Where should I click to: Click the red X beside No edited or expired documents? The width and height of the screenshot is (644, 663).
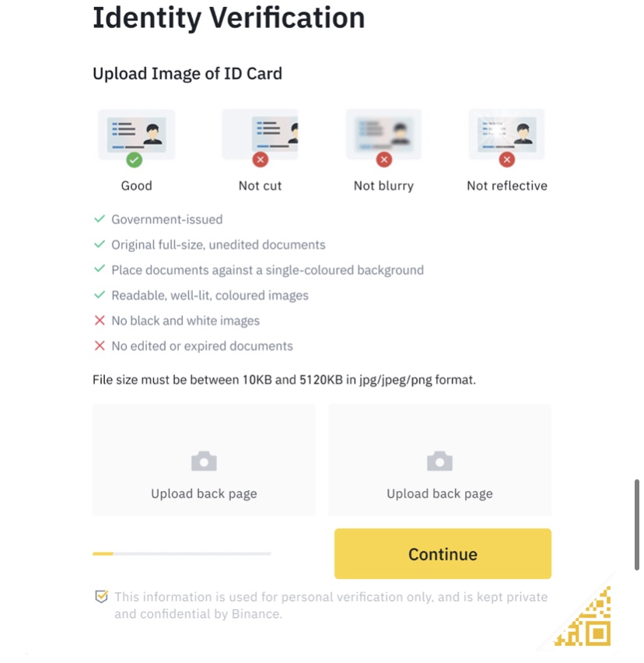(99, 346)
